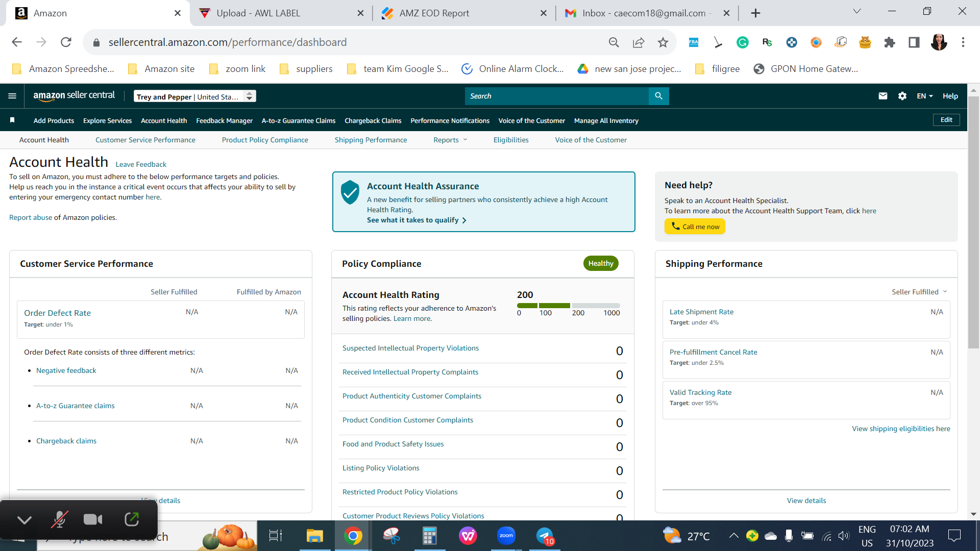Click the browser address bar

pos(347,42)
